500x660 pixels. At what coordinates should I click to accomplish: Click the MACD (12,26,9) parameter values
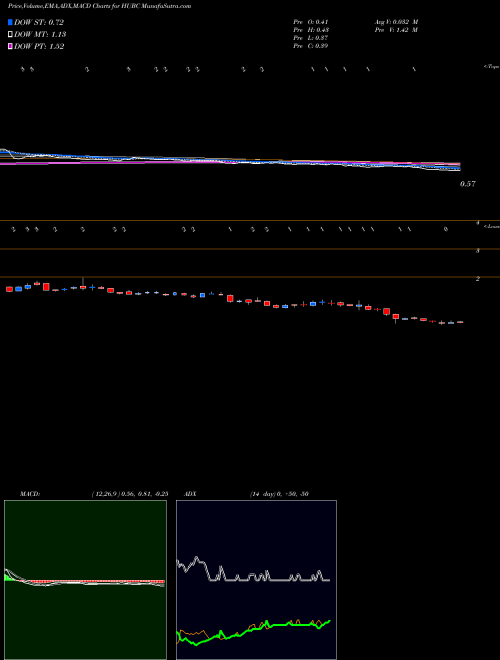[130, 494]
